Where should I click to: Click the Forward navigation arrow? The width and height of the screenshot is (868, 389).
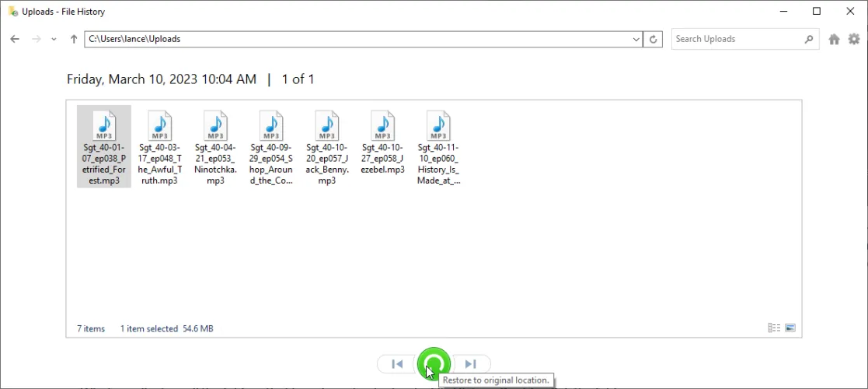click(36, 39)
